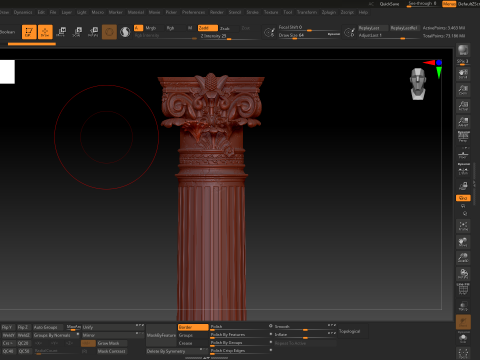480x360 pixels.
Task: Adjust the Draw Size slider
Action: point(309,35)
